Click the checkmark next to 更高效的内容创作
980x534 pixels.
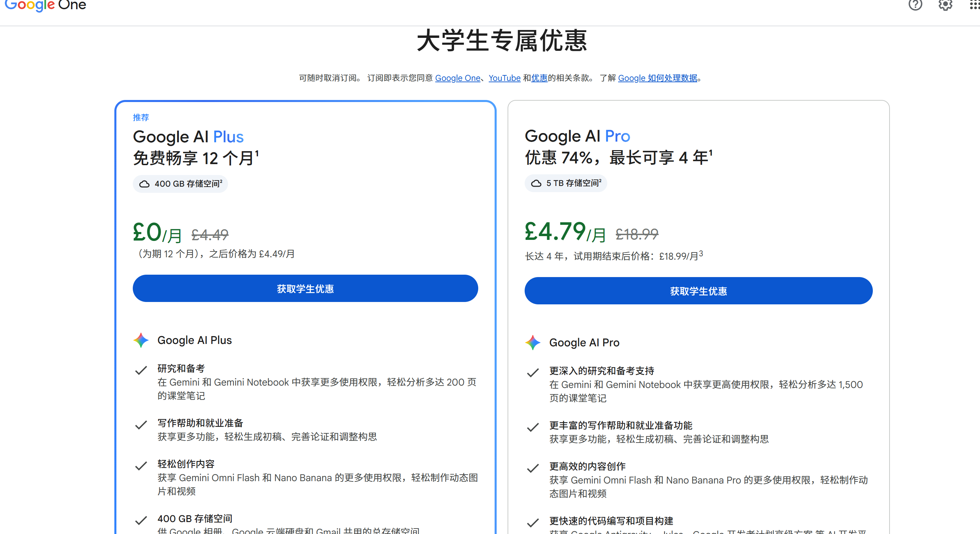pos(533,468)
